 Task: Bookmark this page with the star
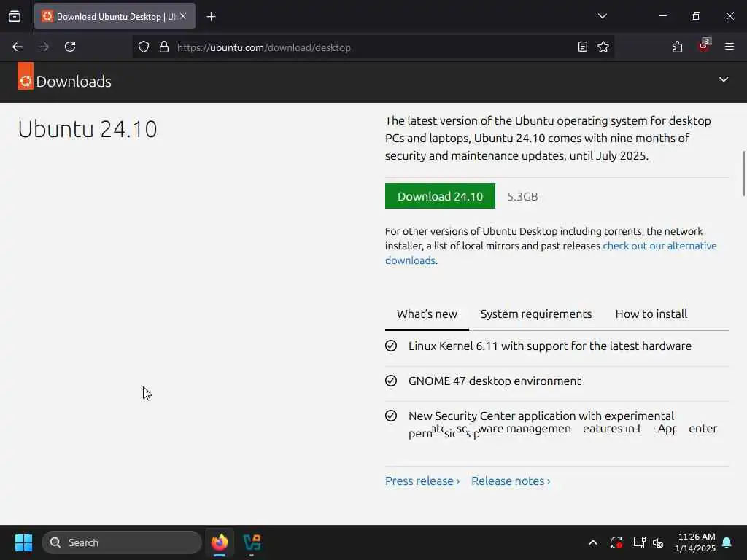pyautogui.click(x=603, y=47)
